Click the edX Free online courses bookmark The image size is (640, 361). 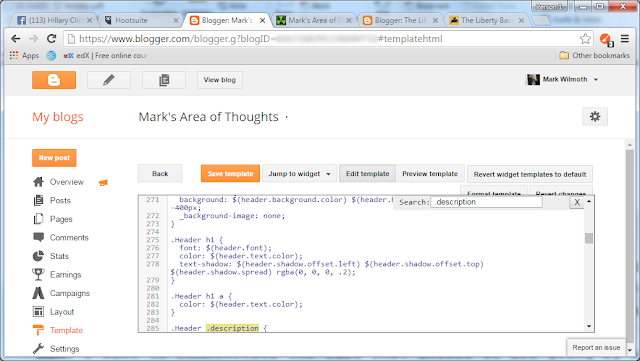(105, 56)
